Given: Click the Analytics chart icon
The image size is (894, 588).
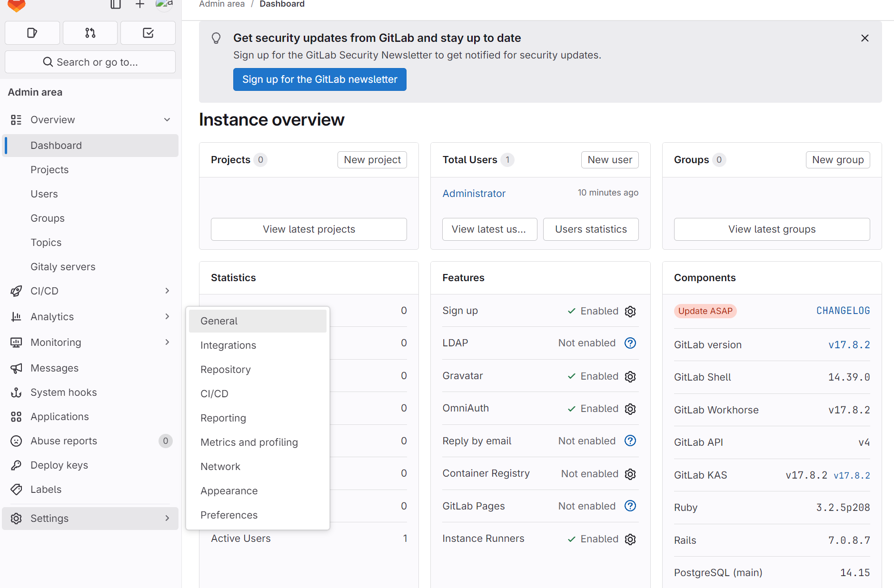Looking at the screenshot, I should coord(16,317).
